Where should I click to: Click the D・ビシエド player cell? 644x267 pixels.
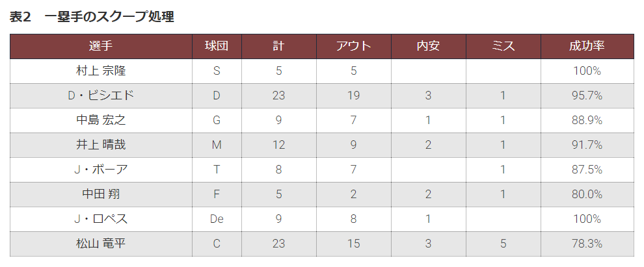(x=101, y=95)
